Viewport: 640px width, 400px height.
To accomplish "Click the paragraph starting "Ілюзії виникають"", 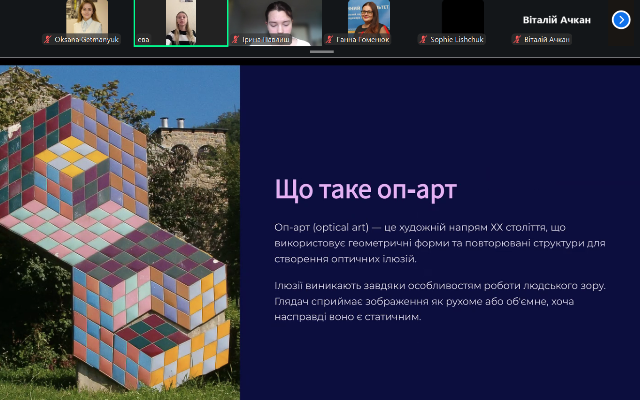I will pos(440,301).
